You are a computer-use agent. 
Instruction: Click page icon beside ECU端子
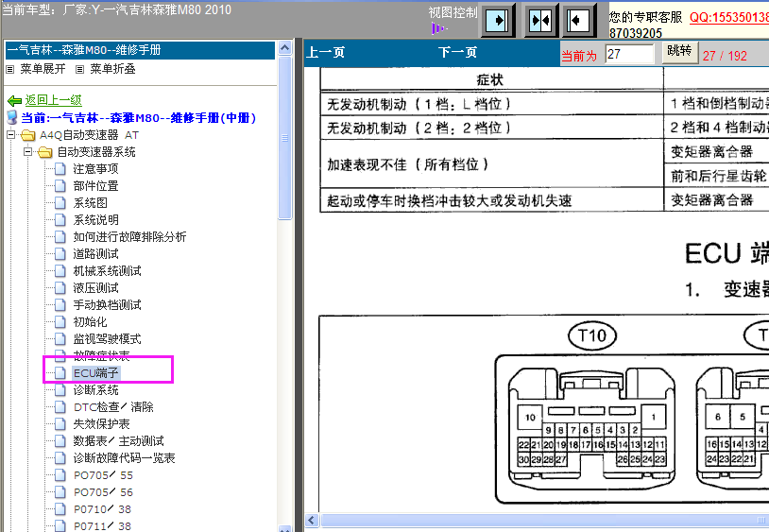click(x=60, y=373)
